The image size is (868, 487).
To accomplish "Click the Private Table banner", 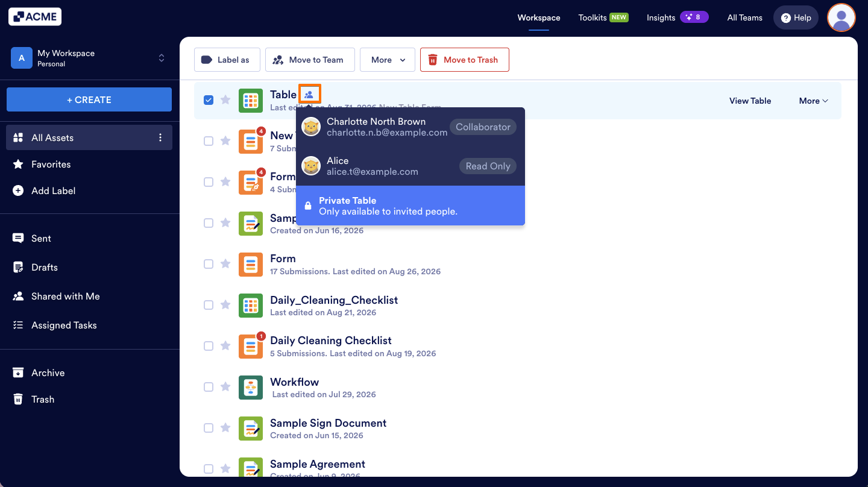I will 410,206.
